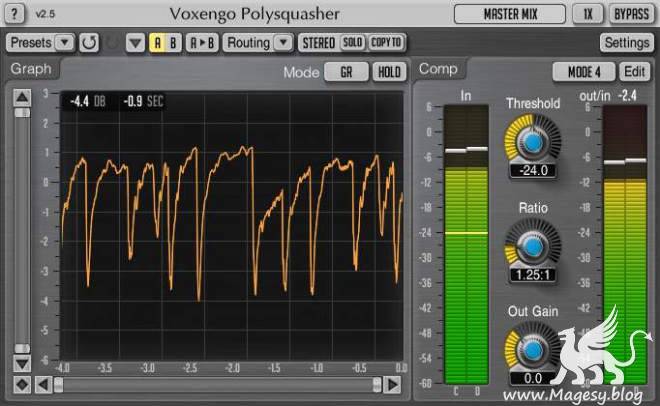Click the Out Gain knob

(533, 350)
